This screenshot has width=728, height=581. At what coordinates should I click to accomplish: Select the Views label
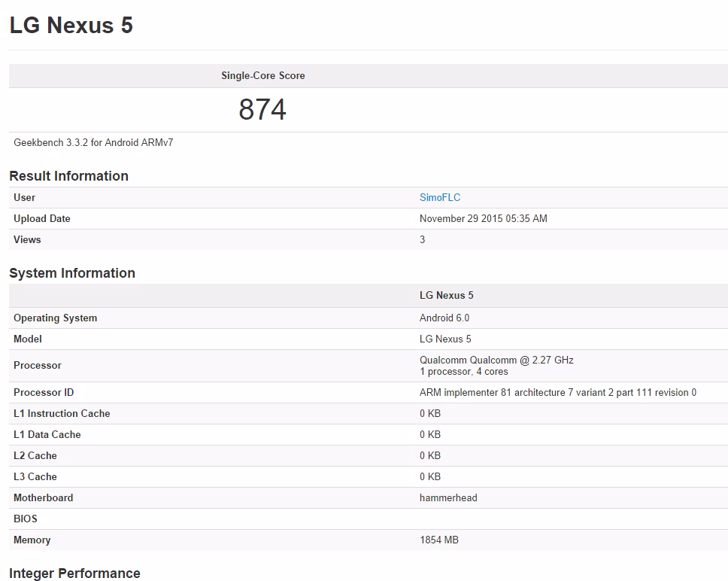tap(27, 239)
